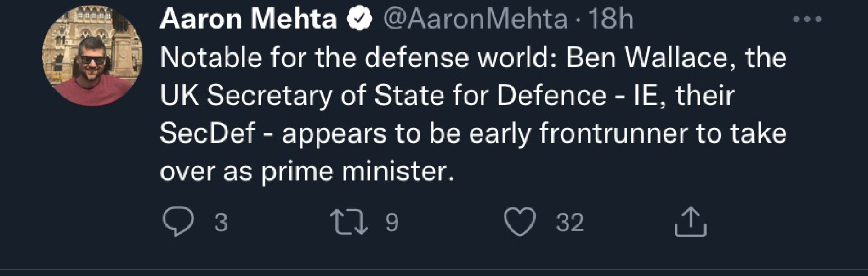The width and height of the screenshot is (868, 276).
Task: Click 'UK Secretary of State for Defence' text
Action: tap(383, 96)
